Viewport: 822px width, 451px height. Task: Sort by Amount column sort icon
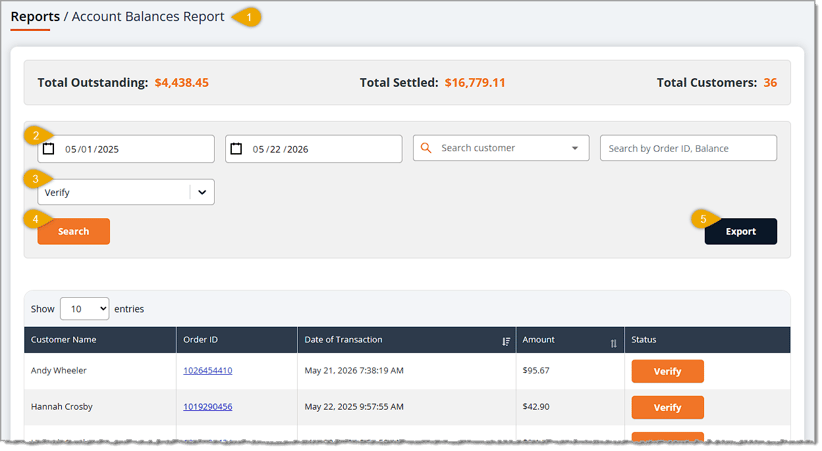click(613, 343)
